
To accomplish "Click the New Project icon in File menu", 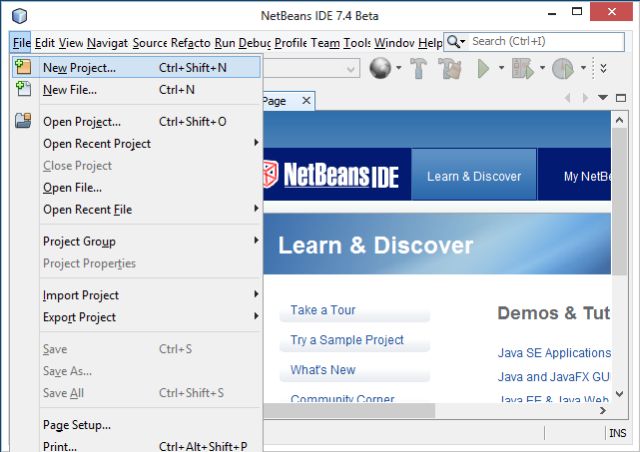I will (x=23, y=67).
